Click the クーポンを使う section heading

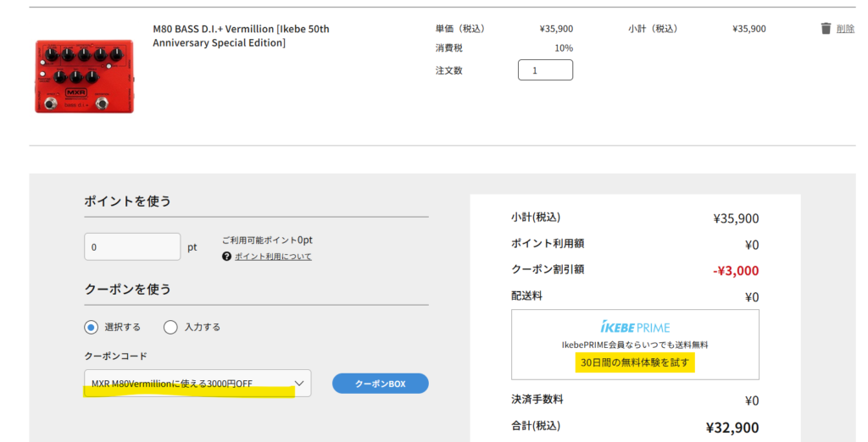(x=128, y=289)
